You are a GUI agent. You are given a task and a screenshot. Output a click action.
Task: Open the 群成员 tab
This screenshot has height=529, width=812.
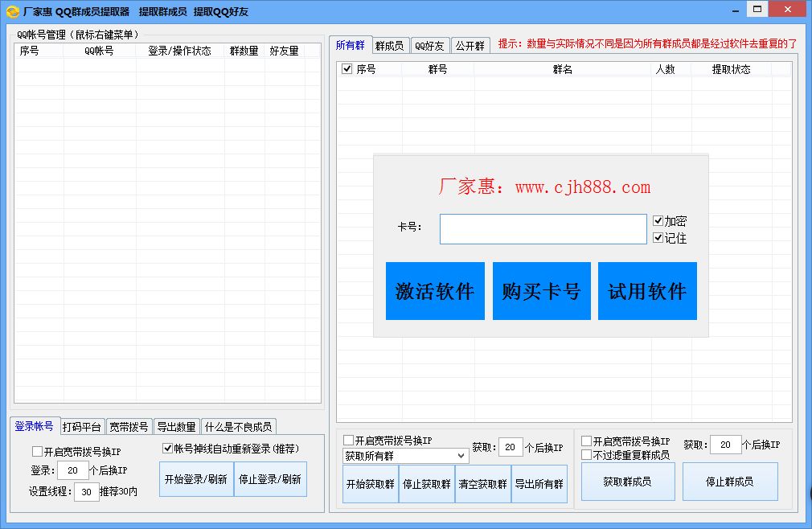(389, 46)
